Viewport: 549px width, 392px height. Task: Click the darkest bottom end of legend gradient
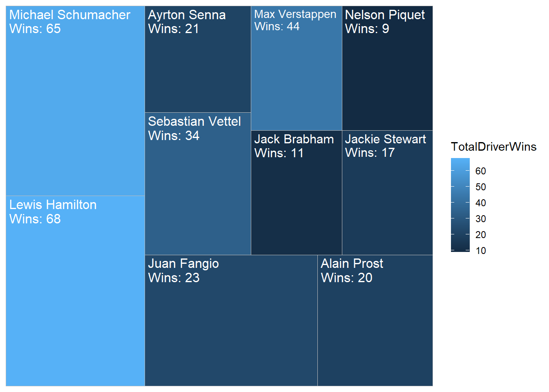point(460,250)
